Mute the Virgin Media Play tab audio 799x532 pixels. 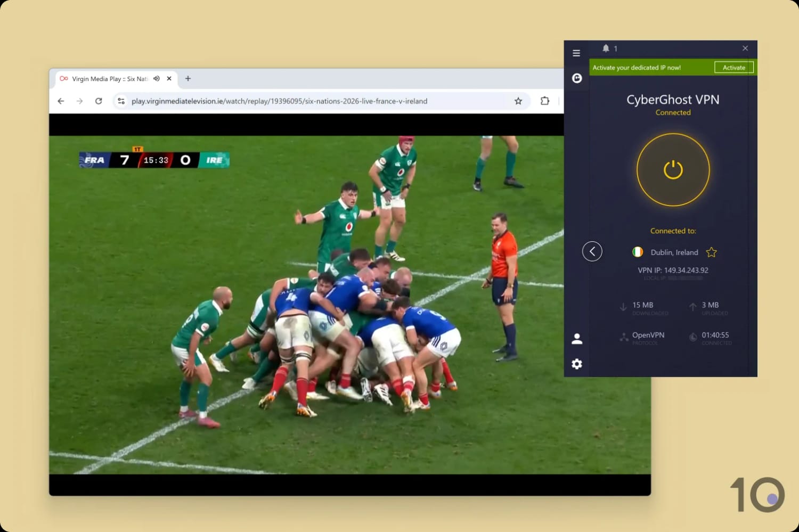(x=156, y=78)
